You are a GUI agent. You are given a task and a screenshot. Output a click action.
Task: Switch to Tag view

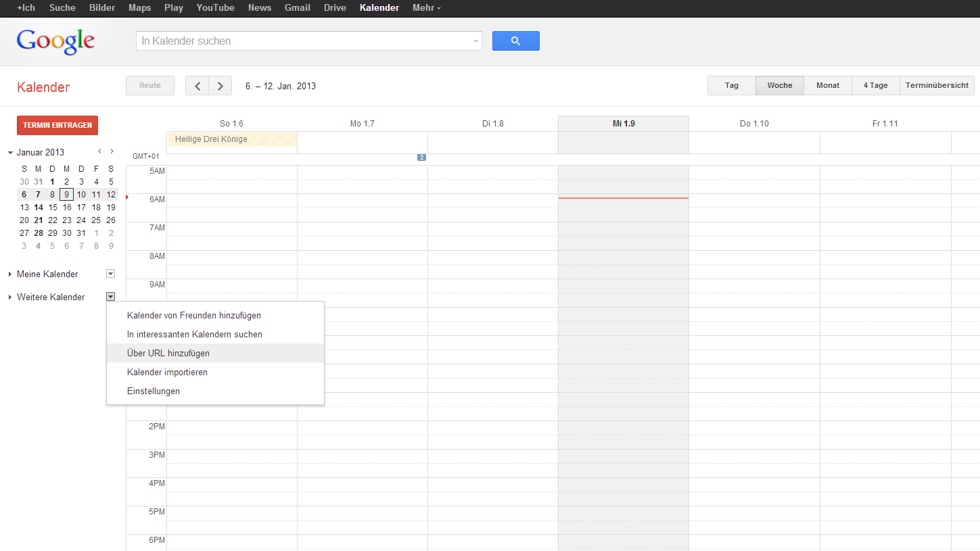[732, 85]
